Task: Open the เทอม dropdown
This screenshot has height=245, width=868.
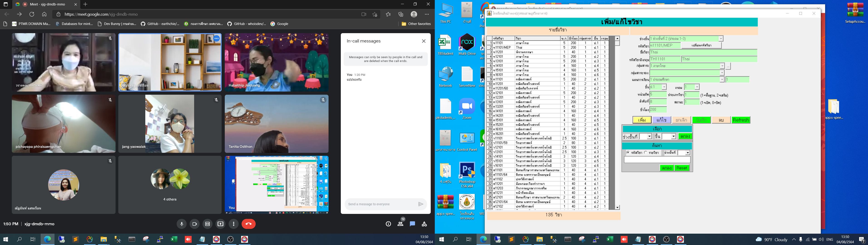Action: 697,87
